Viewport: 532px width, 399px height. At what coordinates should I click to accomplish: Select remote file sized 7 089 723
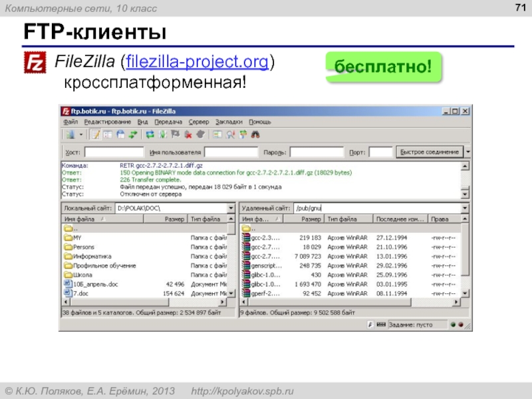pos(350,256)
